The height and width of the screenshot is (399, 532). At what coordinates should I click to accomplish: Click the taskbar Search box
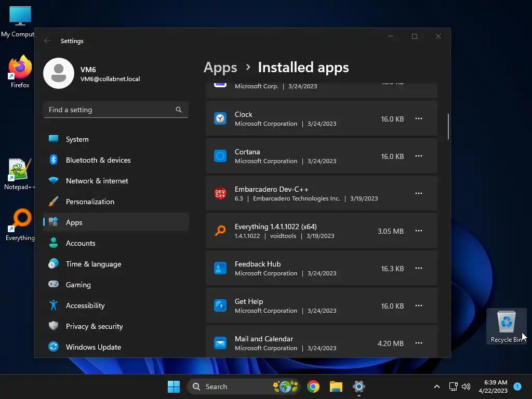click(243, 387)
